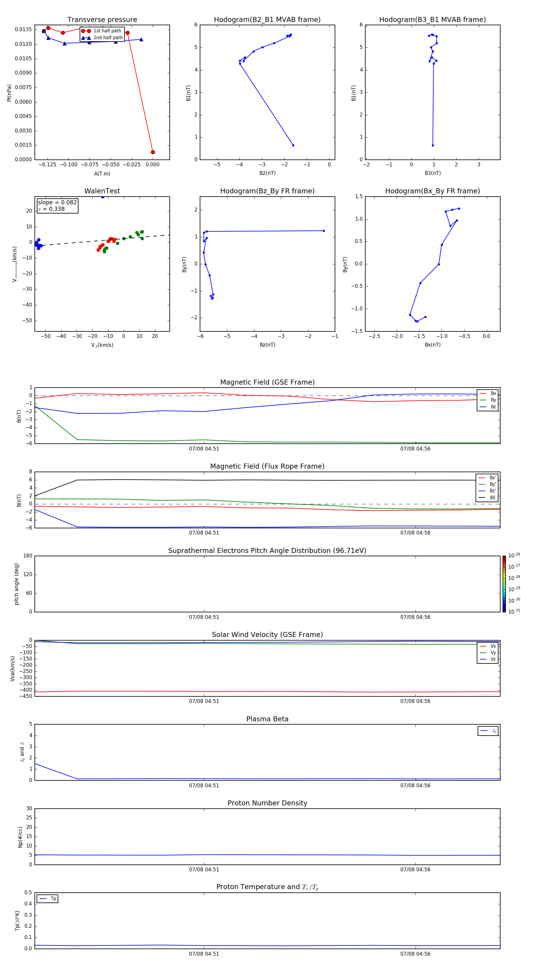Screen dimensions: 535x980
Task: Click "07/08 04:56" tick under Plasma Beta panel
Action: coord(415,785)
